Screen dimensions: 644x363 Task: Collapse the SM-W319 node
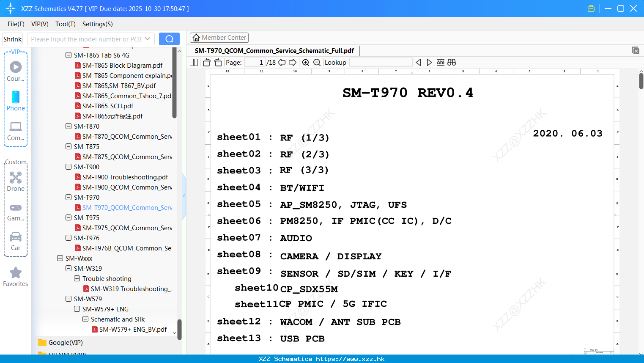point(69,268)
